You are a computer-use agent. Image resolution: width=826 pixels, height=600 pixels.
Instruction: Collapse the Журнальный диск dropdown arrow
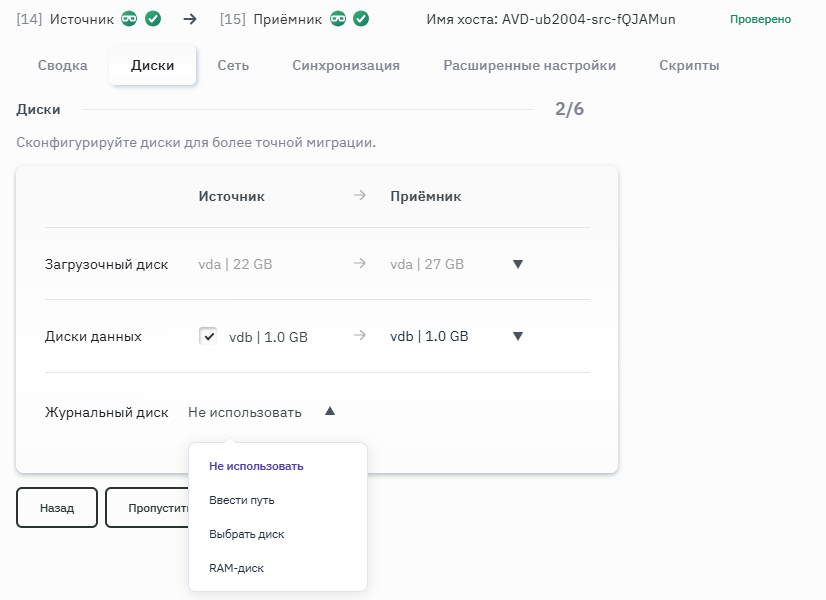pos(330,411)
